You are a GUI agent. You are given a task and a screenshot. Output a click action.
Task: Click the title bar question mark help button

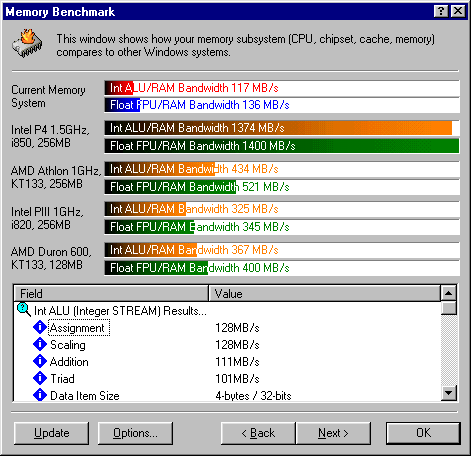(441, 11)
